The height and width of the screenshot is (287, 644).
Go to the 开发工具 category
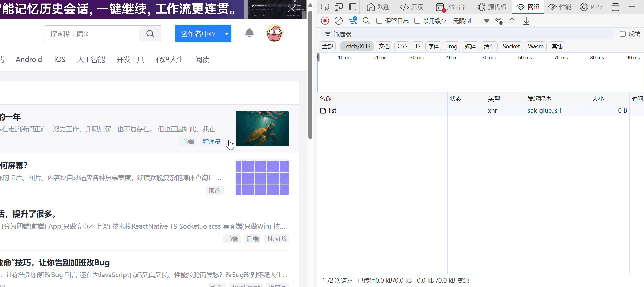point(130,60)
